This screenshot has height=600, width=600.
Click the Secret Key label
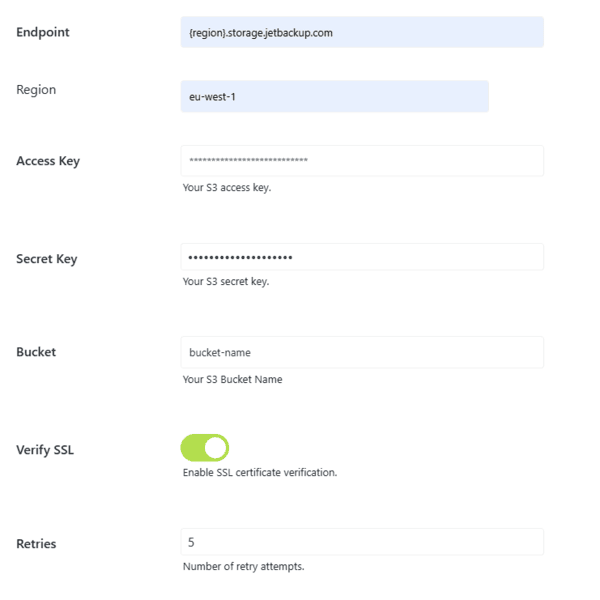tap(47, 259)
